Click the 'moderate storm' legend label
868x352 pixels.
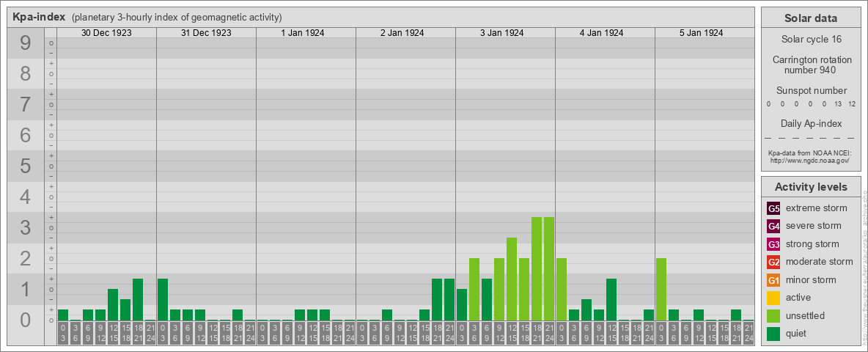[x=820, y=262]
